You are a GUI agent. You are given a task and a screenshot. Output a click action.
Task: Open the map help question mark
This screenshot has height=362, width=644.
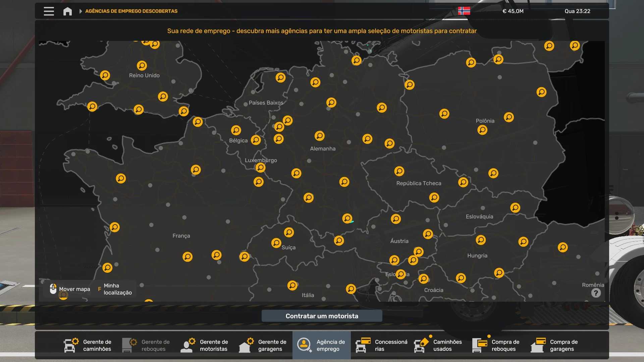(x=596, y=293)
